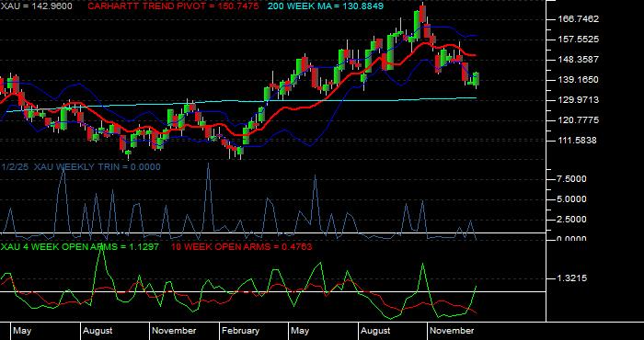644x340 pixels.
Task: Click the 200 WEEK MA = 130.8849 label
Action: 326,6
